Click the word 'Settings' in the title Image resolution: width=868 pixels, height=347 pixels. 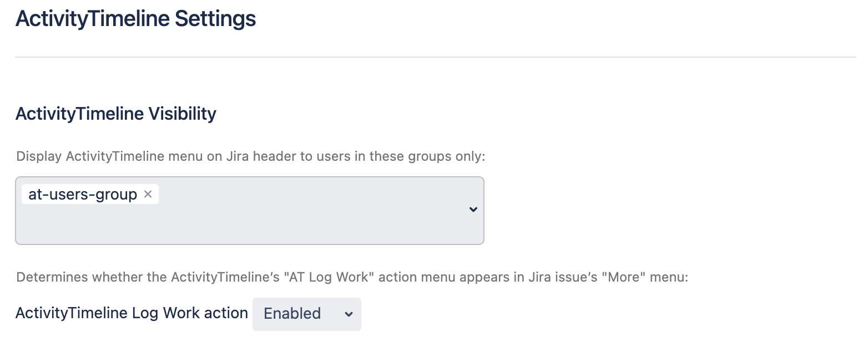pyautogui.click(x=215, y=19)
